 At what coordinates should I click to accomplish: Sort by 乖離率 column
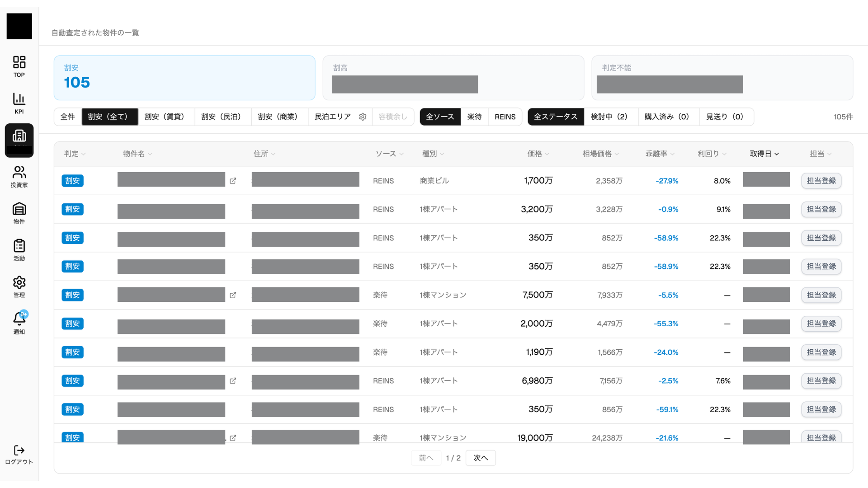tap(660, 154)
